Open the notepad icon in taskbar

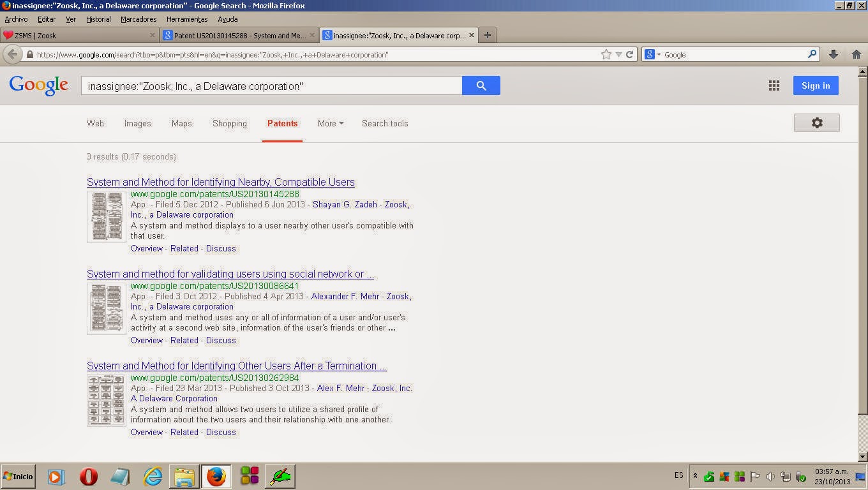point(120,477)
